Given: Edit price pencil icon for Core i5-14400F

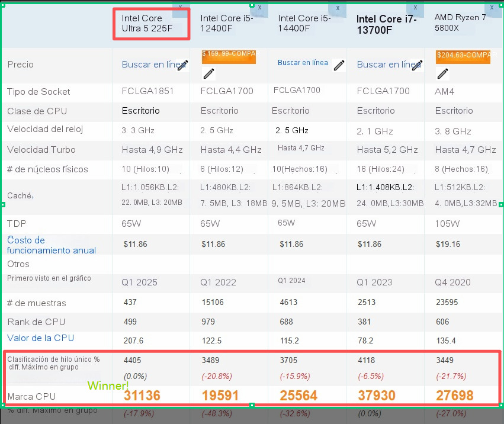Looking at the screenshot, I should (339, 65).
